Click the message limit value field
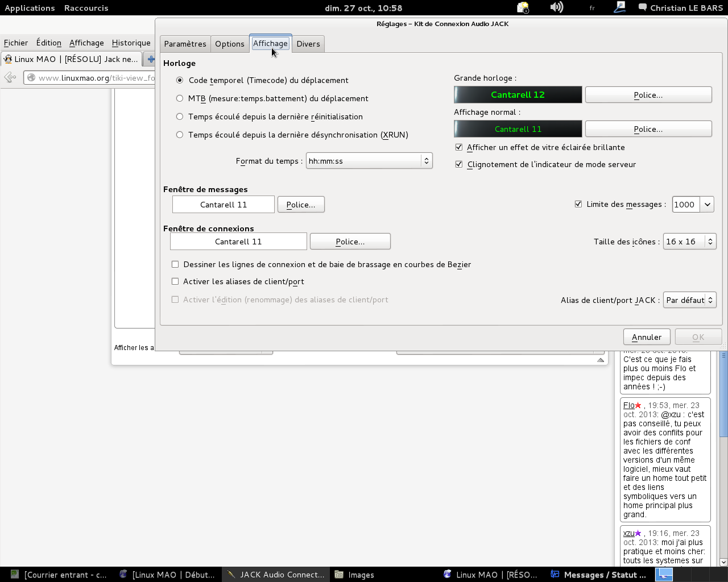This screenshot has width=728, height=582. (x=686, y=205)
